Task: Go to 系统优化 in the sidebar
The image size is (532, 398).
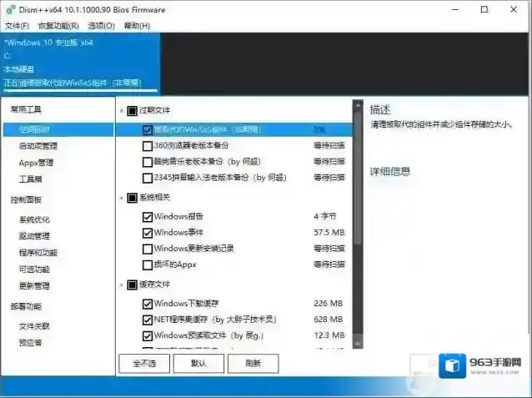Action: tap(34, 219)
